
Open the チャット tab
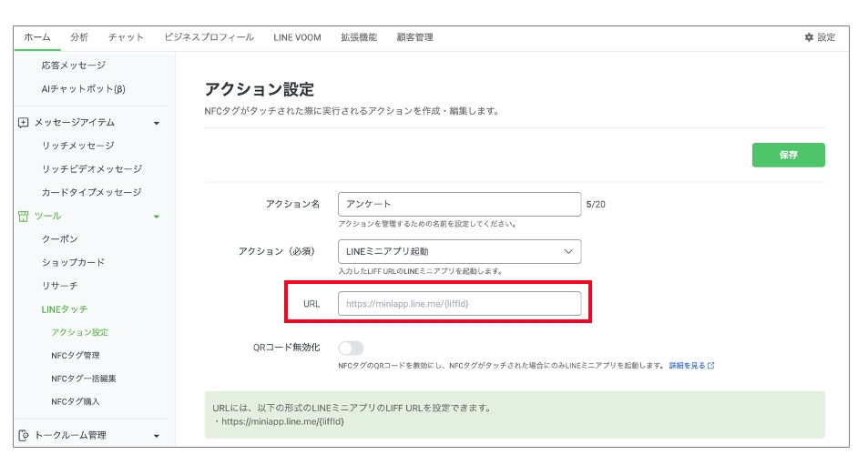coord(126,37)
